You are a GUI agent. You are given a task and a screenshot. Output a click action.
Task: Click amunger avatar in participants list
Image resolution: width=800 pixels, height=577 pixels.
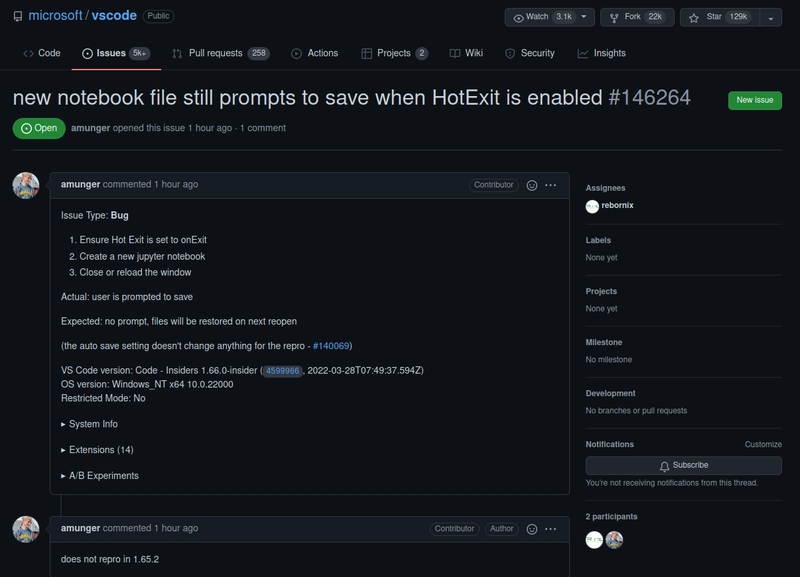point(614,540)
